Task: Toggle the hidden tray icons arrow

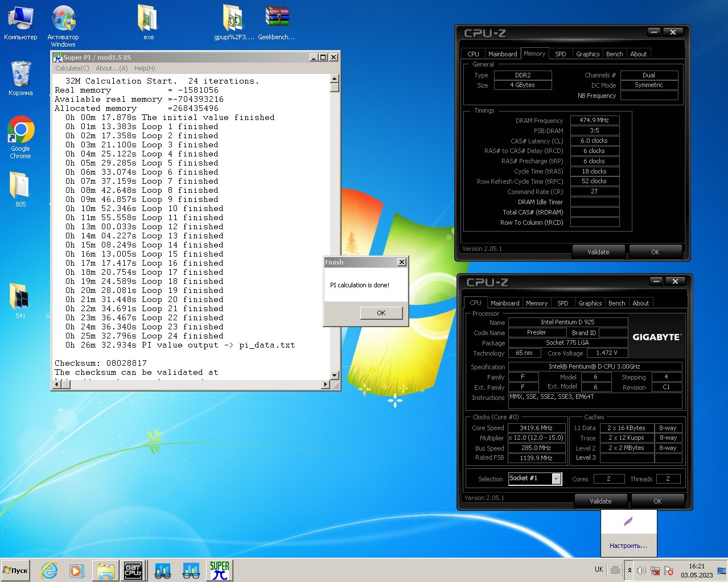Action: pyautogui.click(x=630, y=570)
